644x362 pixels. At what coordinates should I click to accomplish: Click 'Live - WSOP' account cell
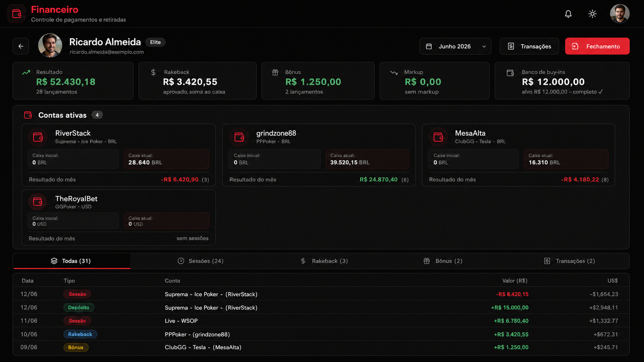tap(181, 321)
